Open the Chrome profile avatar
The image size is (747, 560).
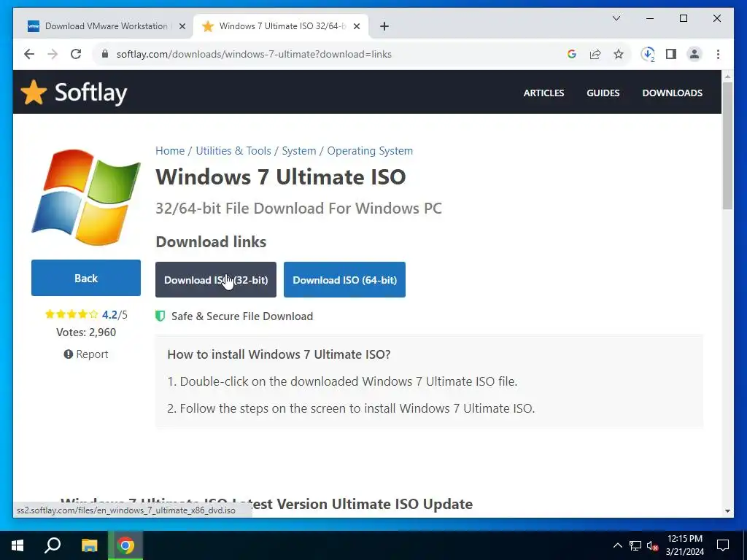(x=694, y=54)
